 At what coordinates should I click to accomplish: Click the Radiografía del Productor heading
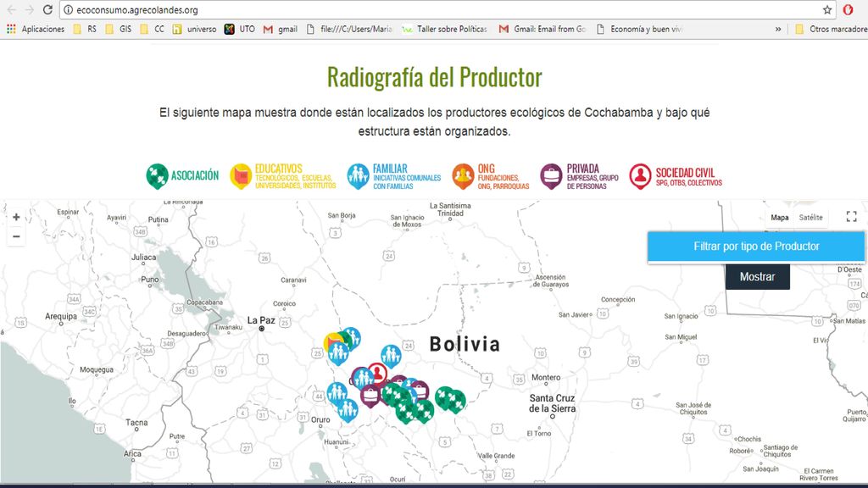pyautogui.click(x=435, y=77)
